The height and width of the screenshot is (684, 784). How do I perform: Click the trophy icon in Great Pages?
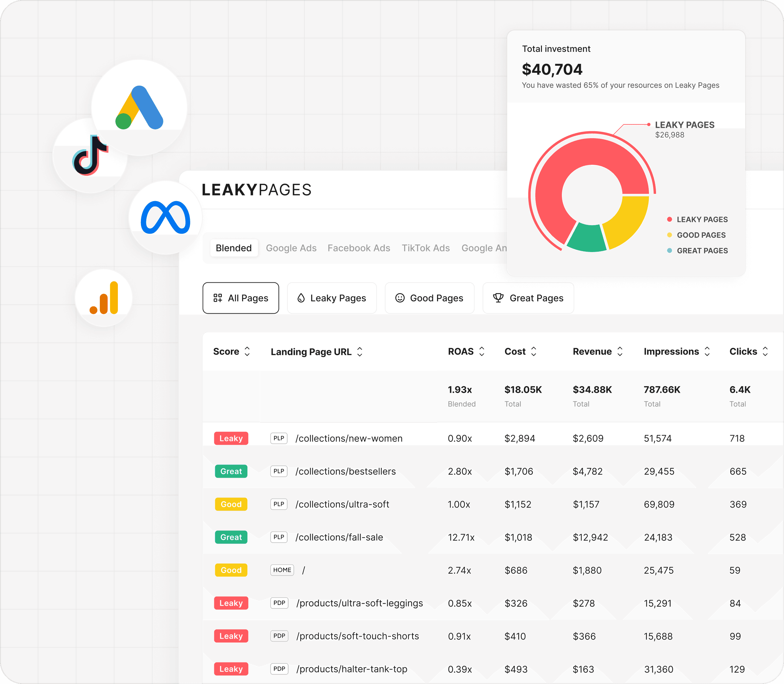(498, 298)
